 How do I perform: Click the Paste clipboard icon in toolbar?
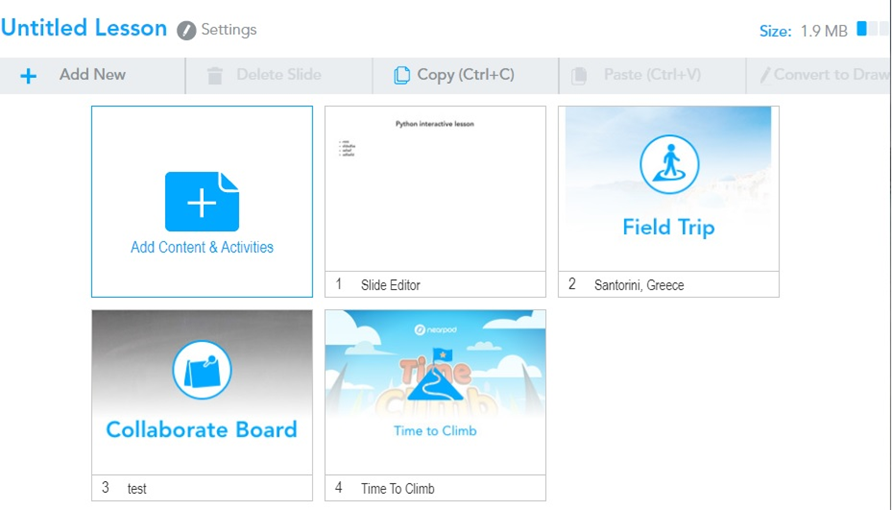[579, 76]
